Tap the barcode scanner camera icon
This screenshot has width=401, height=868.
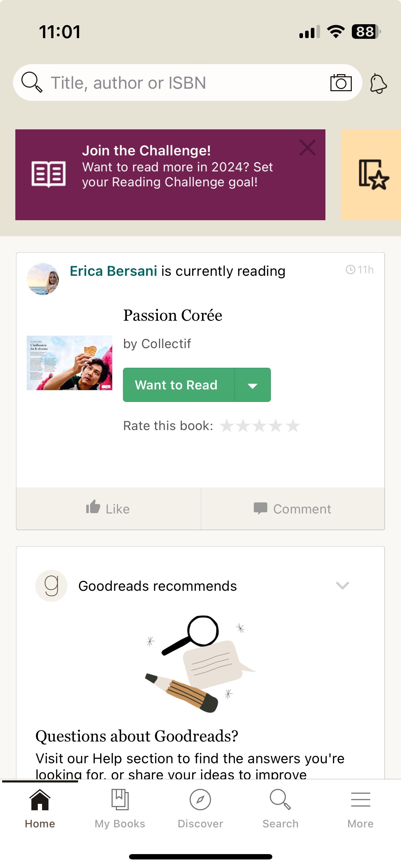[341, 83]
